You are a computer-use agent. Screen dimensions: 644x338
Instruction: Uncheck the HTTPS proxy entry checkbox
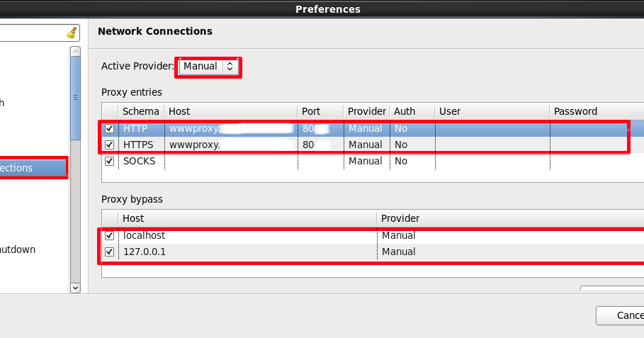109,145
